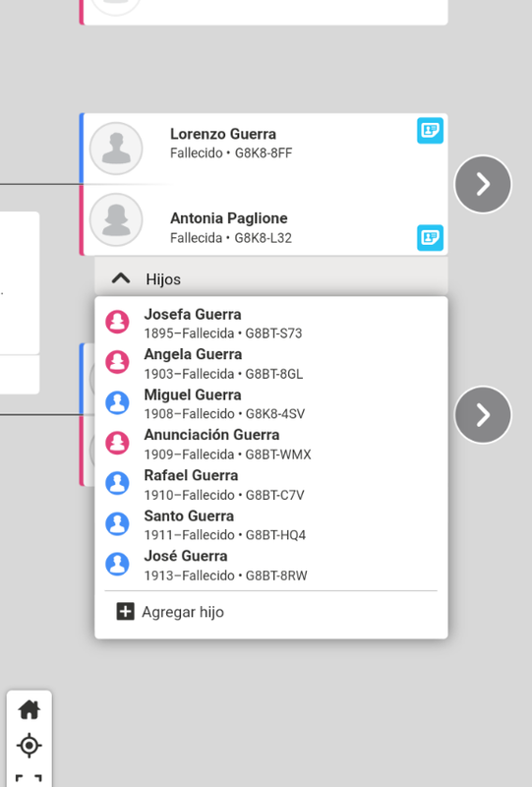Image resolution: width=532 pixels, height=787 pixels.
Task: Open Lorenzo Guerra's name link
Action: tap(223, 134)
